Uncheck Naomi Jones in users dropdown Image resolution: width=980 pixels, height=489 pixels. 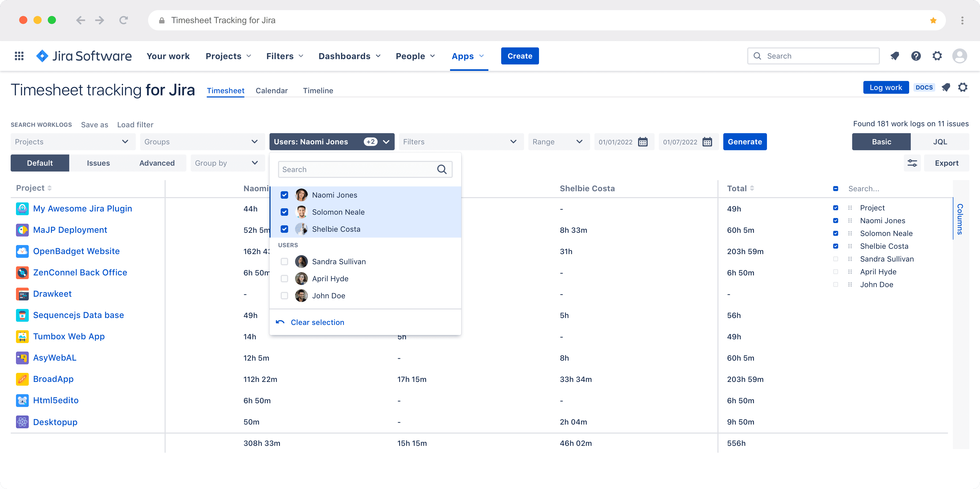coord(284,195)
